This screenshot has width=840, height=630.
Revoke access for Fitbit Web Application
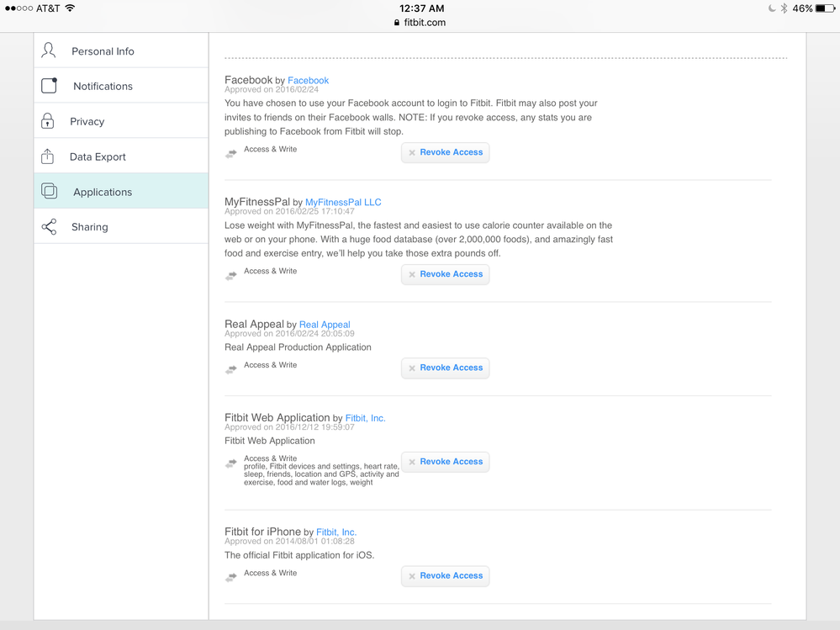point(445,462)
